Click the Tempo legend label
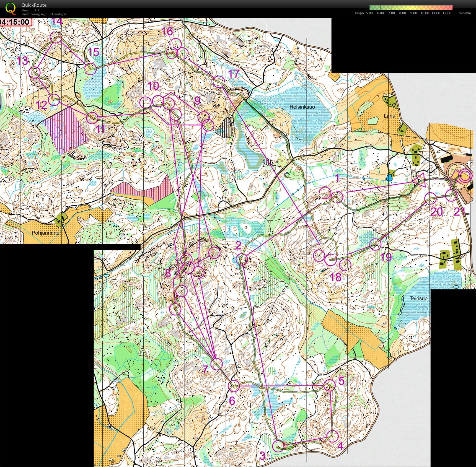 pos(358,13)
